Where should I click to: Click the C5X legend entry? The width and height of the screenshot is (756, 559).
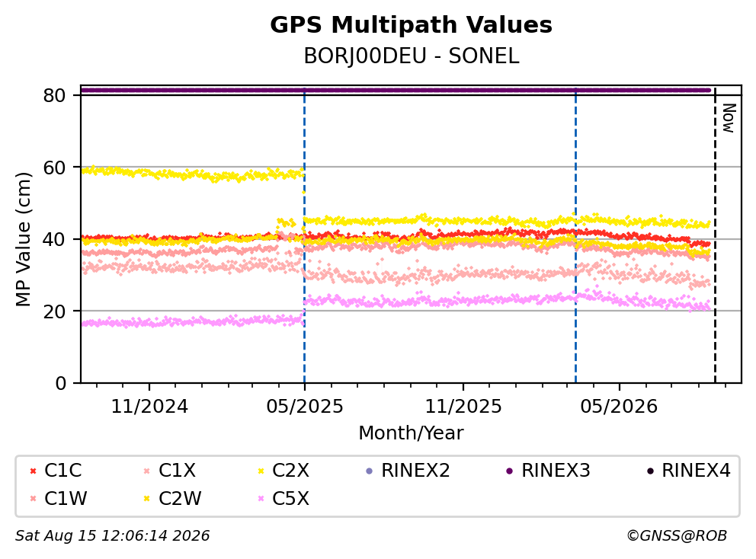[283, 498]
